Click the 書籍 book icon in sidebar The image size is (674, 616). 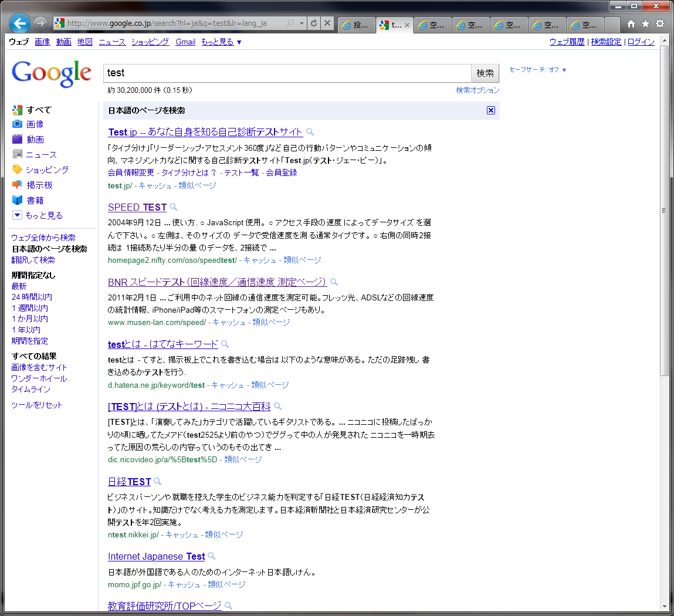point(17,200)
